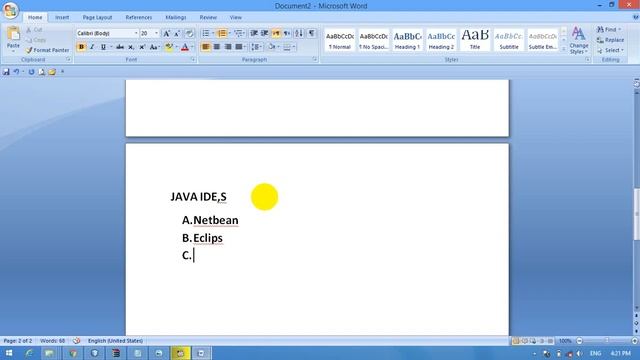Click the Clear Formatting icon
This screenshot has height=360, width=640.
pos(189,33)
